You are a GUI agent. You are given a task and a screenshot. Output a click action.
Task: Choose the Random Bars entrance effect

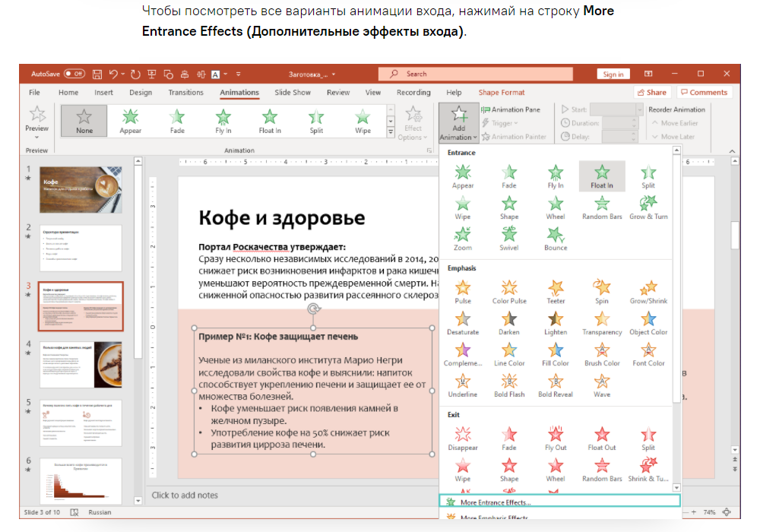[x=602, y=207]
